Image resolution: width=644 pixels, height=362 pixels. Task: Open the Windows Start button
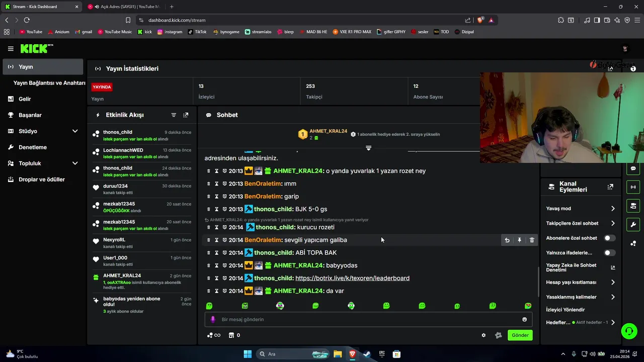(248, 354)
